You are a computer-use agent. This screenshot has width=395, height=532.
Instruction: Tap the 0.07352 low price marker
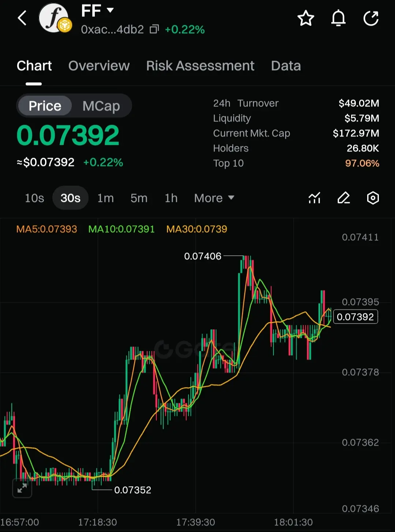tap(133, 490)
